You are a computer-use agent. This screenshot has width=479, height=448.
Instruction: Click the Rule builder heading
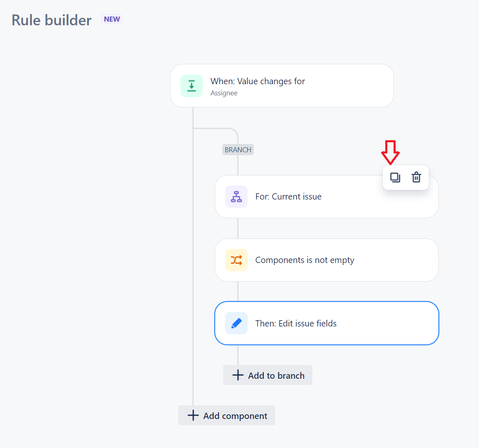click(x=51, y=20)
